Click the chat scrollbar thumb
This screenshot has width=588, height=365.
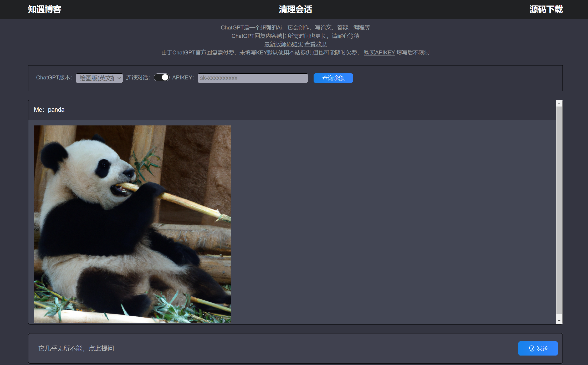(x=559, y=210)
